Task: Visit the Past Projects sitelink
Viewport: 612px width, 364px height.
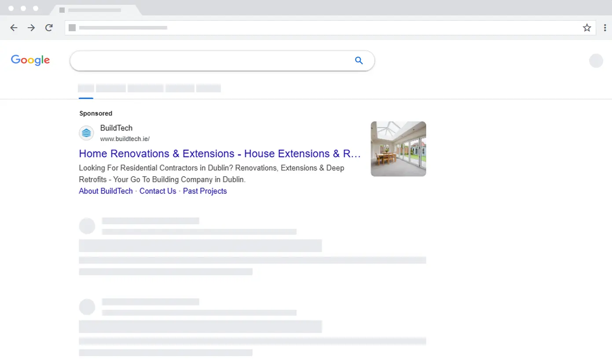Action: pyautogui.click(x=205, y=191)
